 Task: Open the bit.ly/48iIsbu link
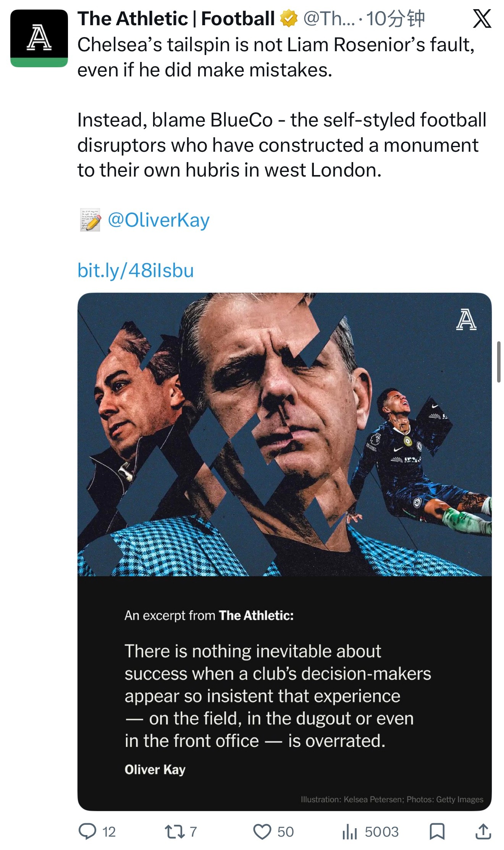(x=136, y=270)
